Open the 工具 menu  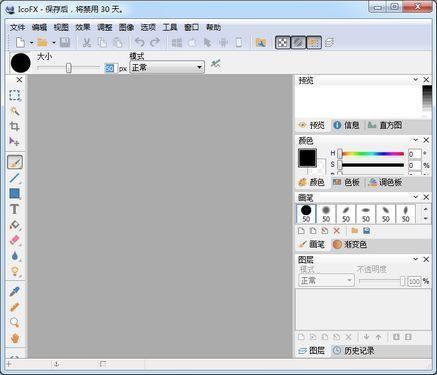(x=170, y=27)
